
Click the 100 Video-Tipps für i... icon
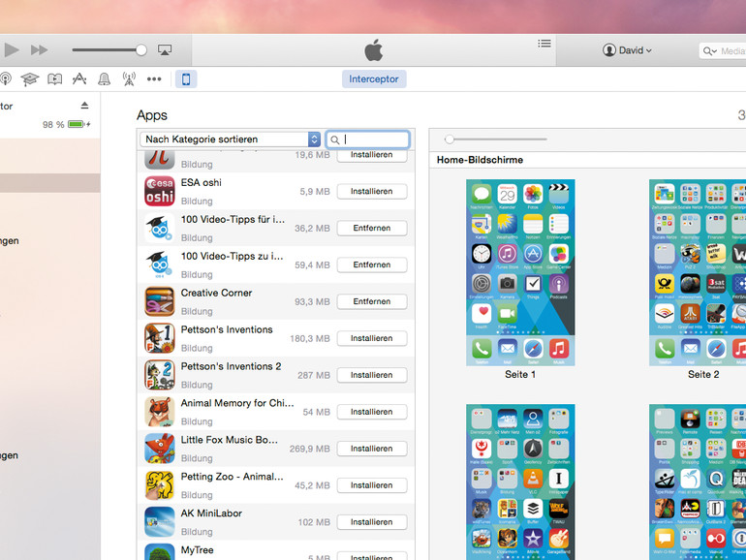[160, 228]
